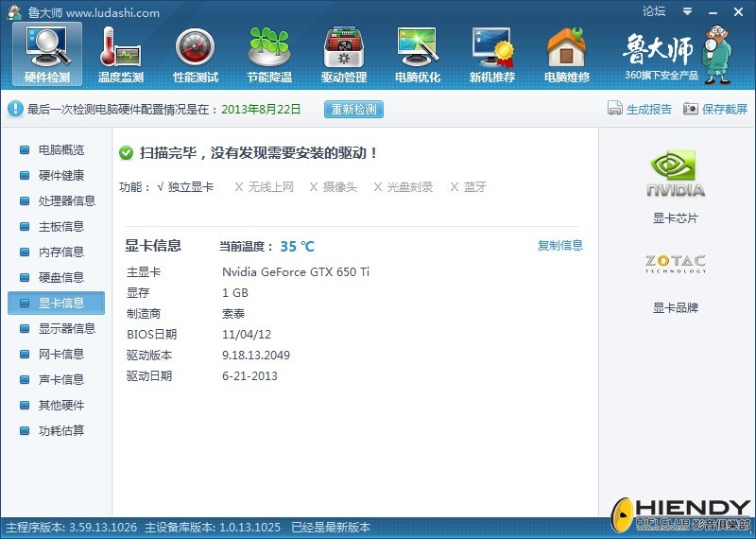The height and width of the screenshot is (539, 756).
Task: Open the 温度监测 temperature monitor icon
Action: click(121, 54)
